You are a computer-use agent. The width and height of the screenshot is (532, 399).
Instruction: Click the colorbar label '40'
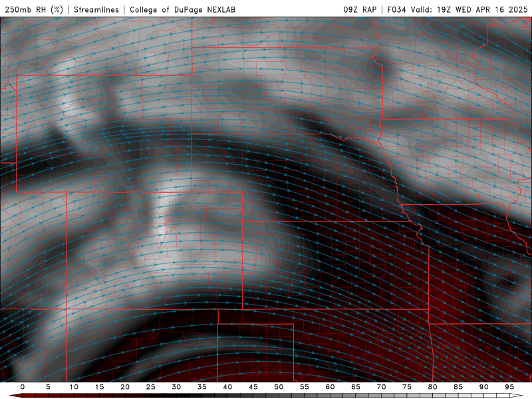point(227,387)
